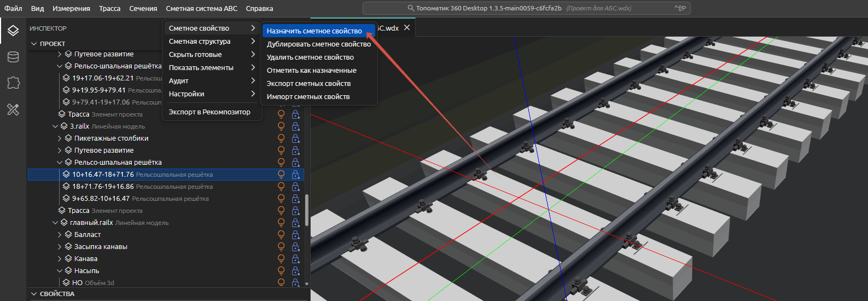This screenshot has width=868, height=301.
Task: Expand the Канава tree node
Action: coord(60,259)
